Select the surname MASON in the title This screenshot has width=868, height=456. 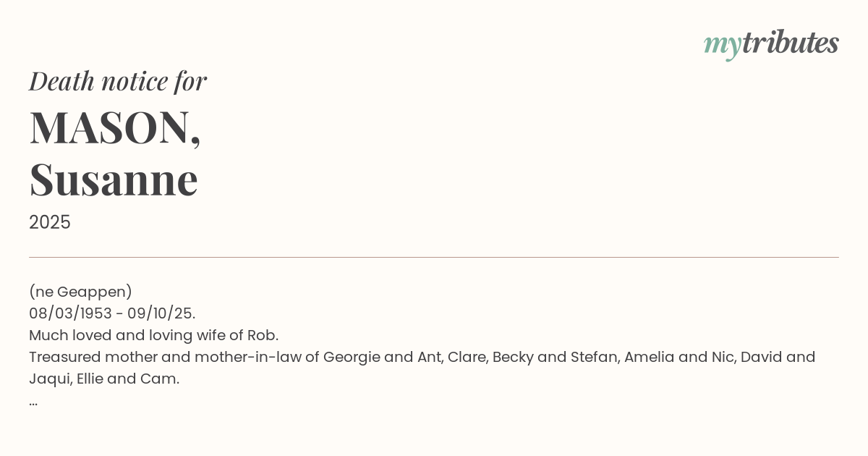[x=110, y=127]
